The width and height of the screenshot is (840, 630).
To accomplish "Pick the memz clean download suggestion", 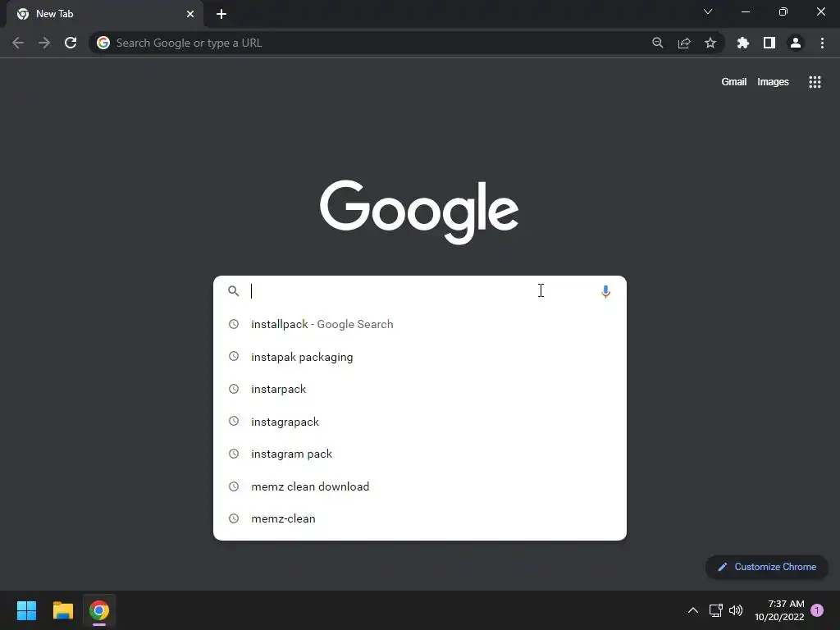I will (x=420, y=486).
